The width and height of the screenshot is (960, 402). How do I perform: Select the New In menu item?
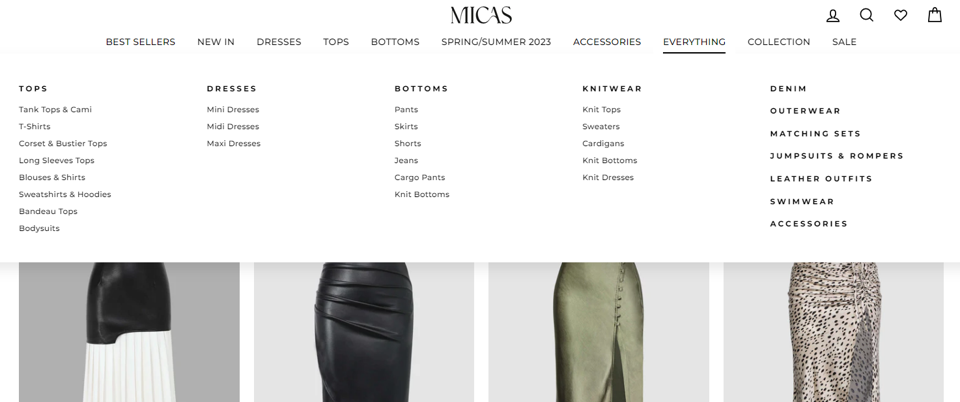point(216,42)
